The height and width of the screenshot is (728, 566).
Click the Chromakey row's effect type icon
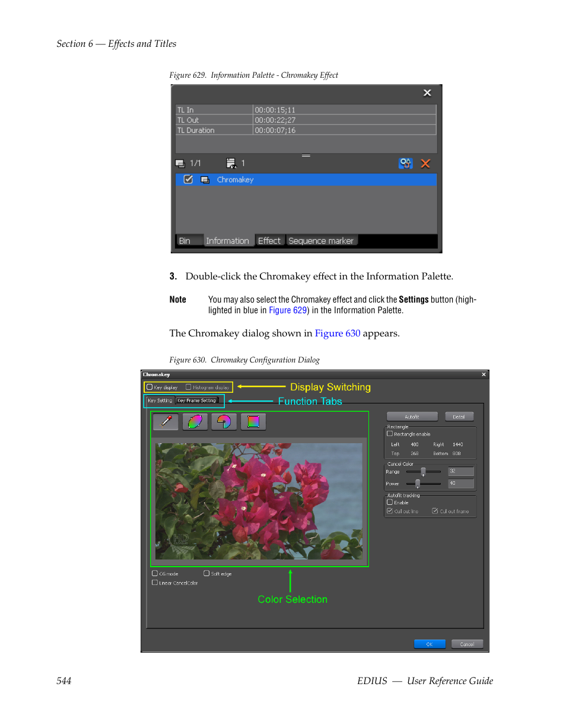tap(205, 180)
